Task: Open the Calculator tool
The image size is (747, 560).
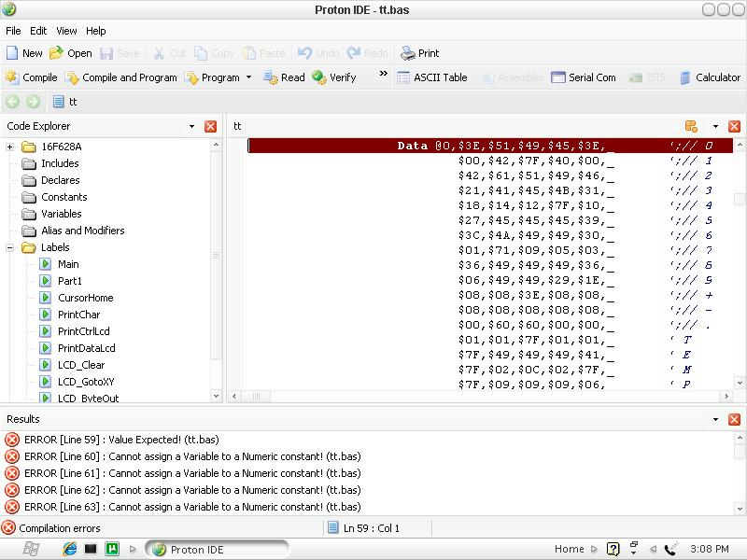Action: coord(710,77)
